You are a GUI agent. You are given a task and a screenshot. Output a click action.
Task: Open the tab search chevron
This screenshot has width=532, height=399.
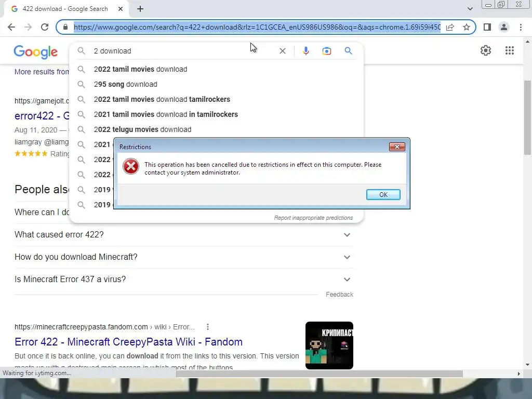click(470, 9)
